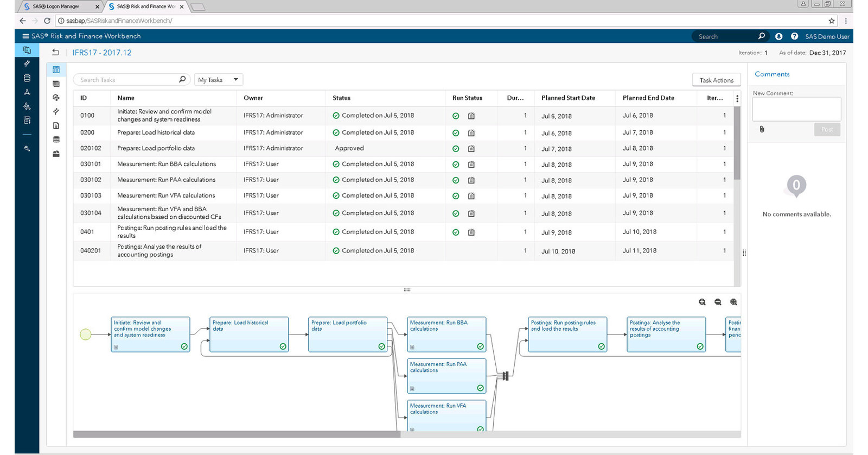Screen dimensions: 868x455
Task: Open the hierarchy icon in dark left sidebar
Action: 27,92
